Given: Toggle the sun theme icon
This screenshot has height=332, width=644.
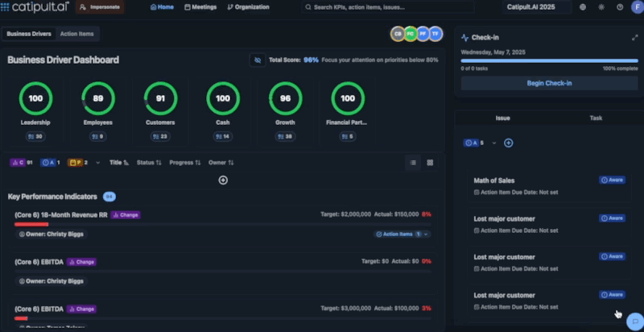Looking at the screenshot, I should (601, 7).
